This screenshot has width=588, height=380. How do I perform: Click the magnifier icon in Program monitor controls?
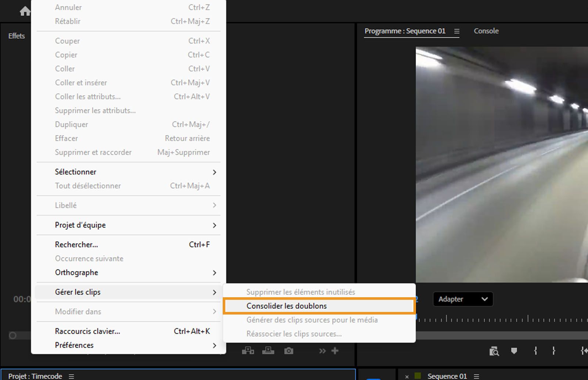point(494,351)
